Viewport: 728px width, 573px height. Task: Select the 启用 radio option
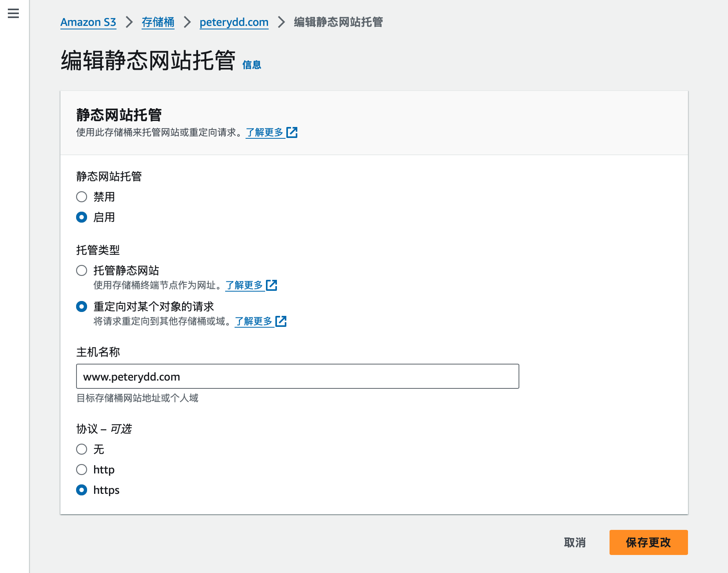(82, 217)
